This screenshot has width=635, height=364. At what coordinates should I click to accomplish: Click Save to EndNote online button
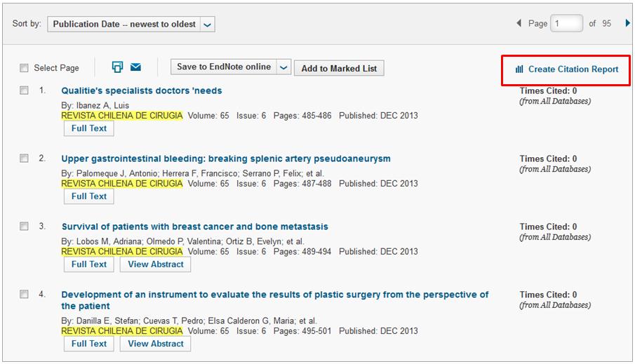coord(223,67)
